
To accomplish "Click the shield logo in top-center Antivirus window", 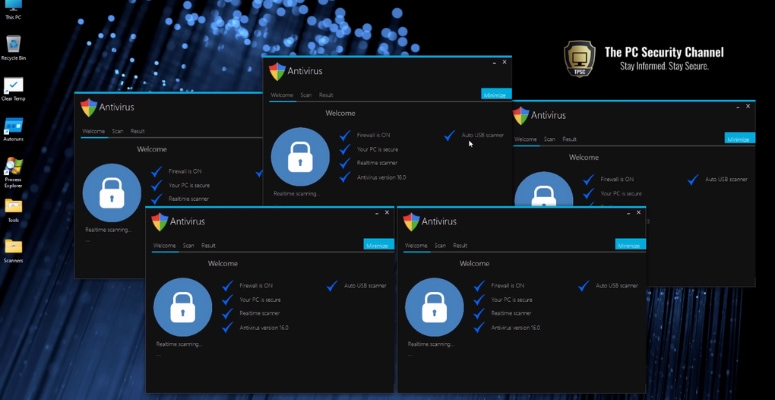I will pyautogui.click(x=277, y=71).
